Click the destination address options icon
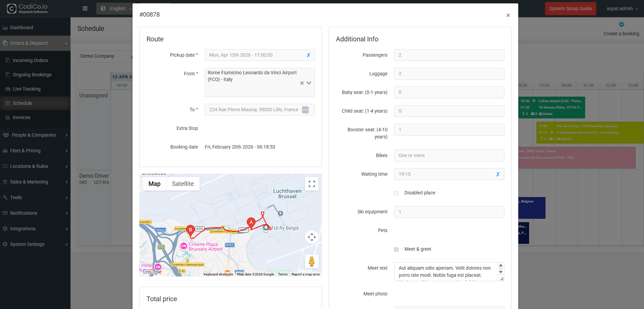This screenshot has height=309, width=644. click(x=305, y=110)
